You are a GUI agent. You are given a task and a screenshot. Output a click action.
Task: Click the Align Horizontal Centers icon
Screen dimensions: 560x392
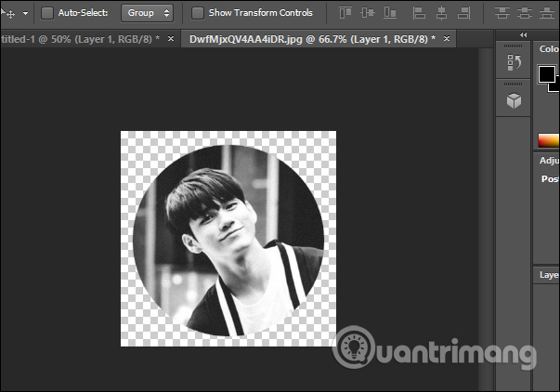441,13
